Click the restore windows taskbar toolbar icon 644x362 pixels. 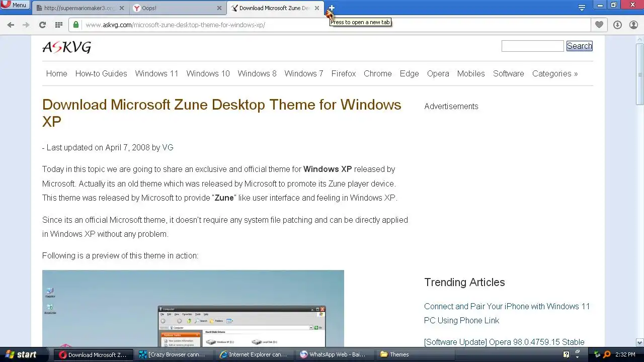[578, 352]
